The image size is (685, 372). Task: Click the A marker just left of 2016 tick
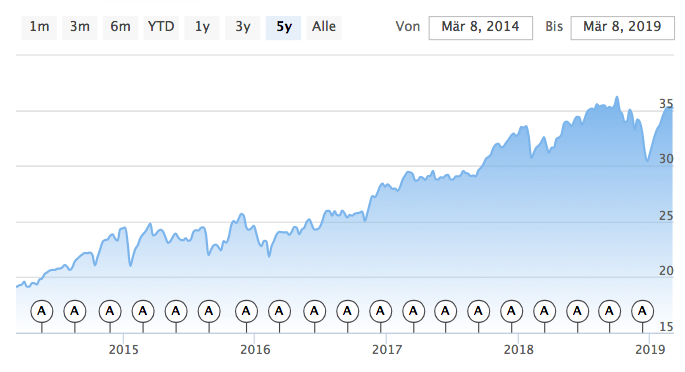(x=246, y=311)
